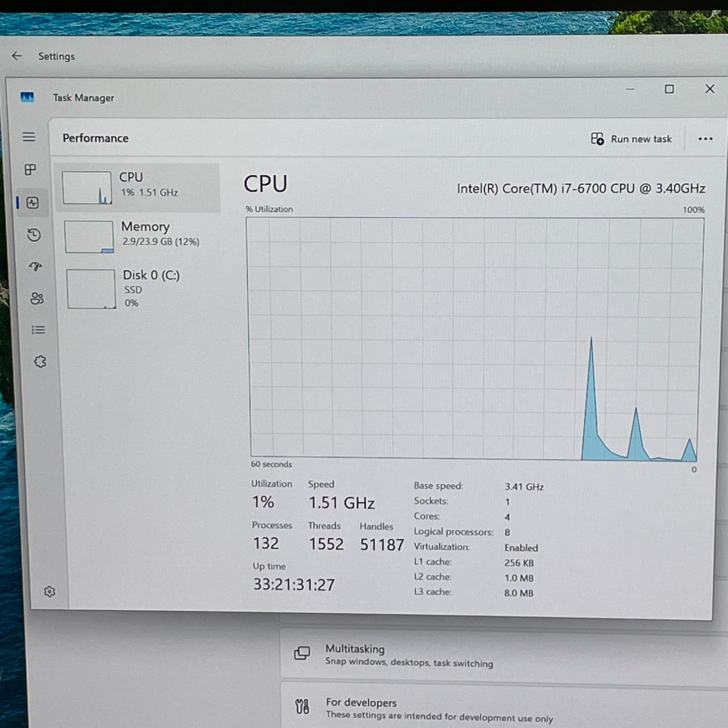Go to the Startup apps page
The image size is (728, 728).
click(35, 266)
